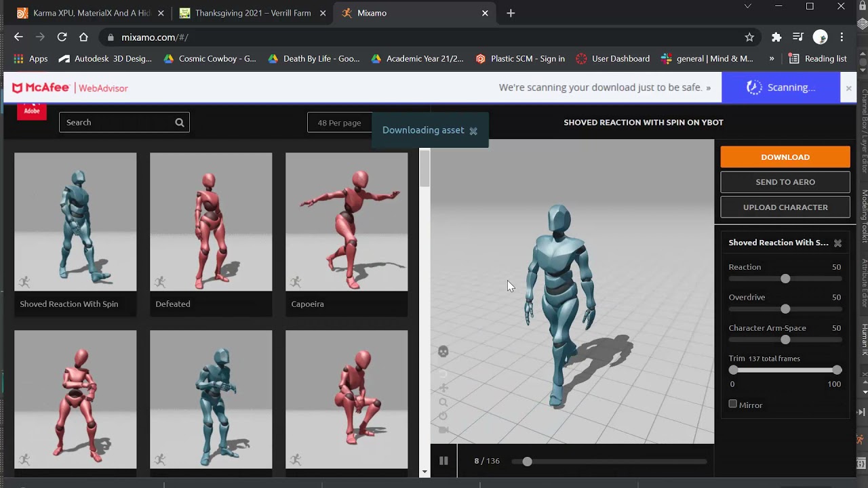Click the Trim start handle at 0
Image resolution: width=868 pixels, height=488 pixels.
(x=733, y=370)
